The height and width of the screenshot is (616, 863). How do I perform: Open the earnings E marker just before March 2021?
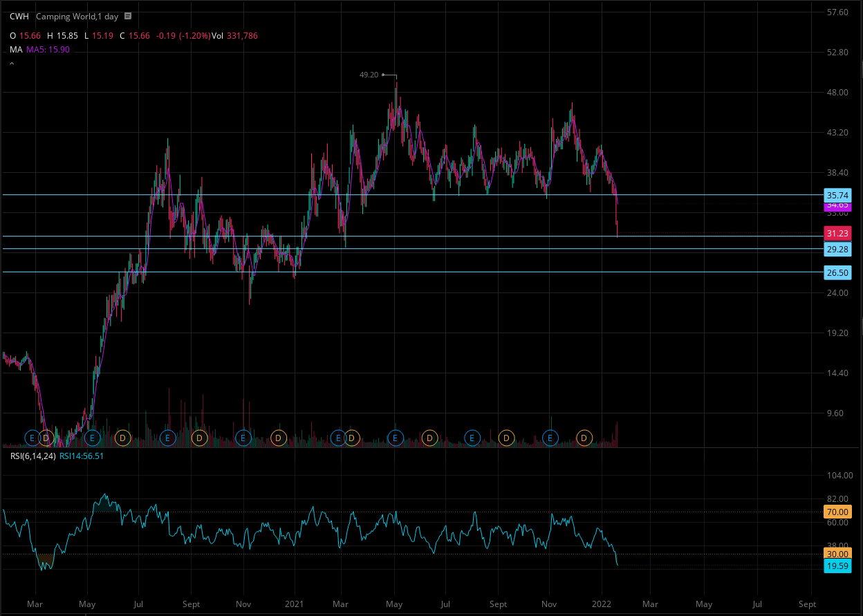tap(338, 438)
